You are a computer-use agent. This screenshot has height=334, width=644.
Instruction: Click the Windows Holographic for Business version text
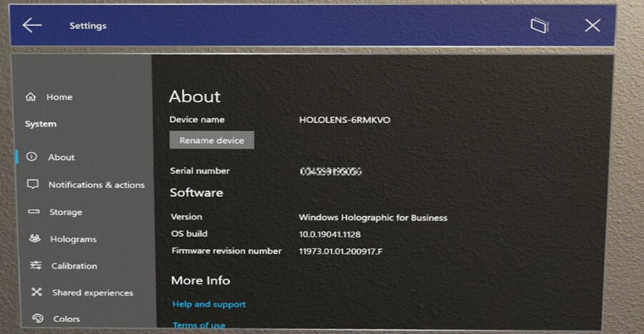[373, 218]
